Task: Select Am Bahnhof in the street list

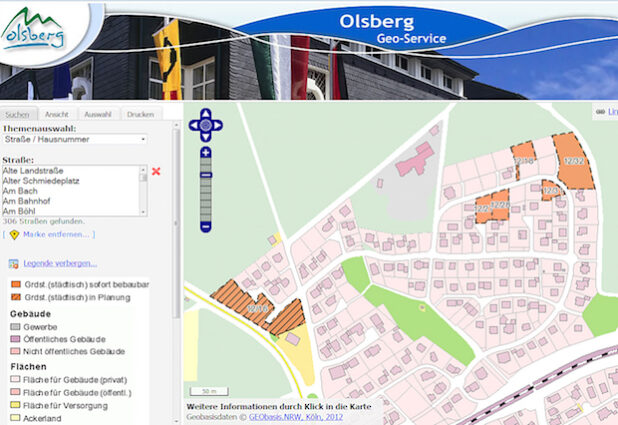Action: (x=27, y=201)
